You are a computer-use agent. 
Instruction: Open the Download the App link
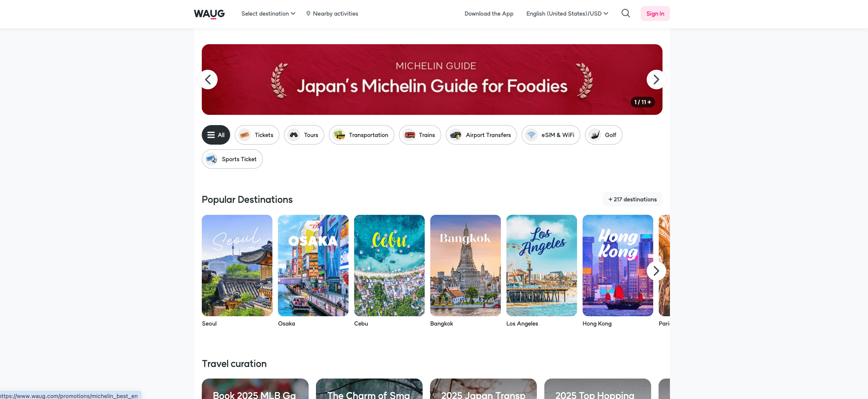coord(489,13)
